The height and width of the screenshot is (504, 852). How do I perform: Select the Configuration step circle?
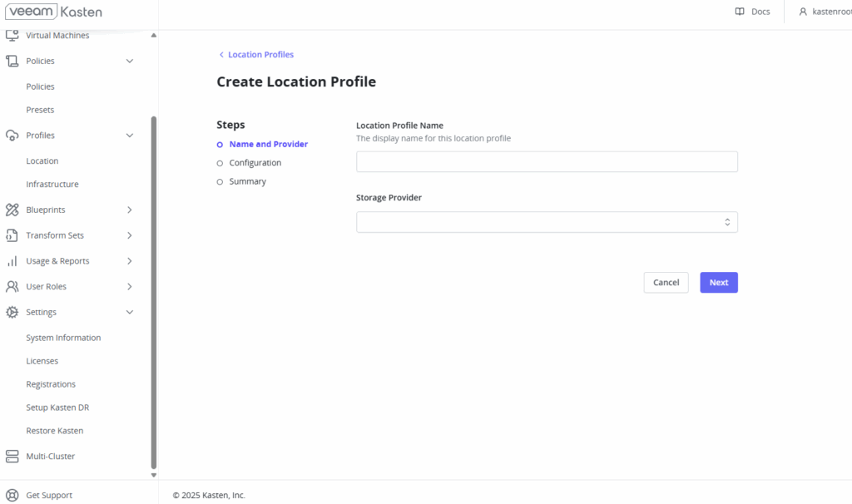tap(219, 163)
